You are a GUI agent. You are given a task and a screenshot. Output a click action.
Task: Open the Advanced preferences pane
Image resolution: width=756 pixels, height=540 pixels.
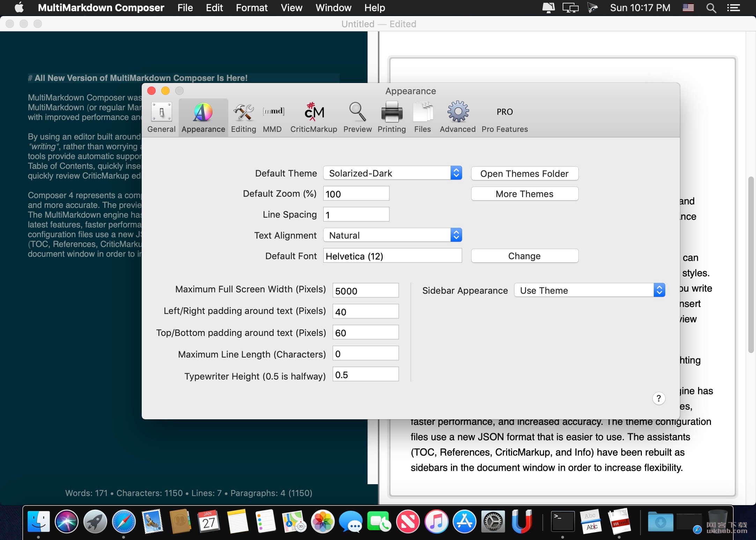458,118
